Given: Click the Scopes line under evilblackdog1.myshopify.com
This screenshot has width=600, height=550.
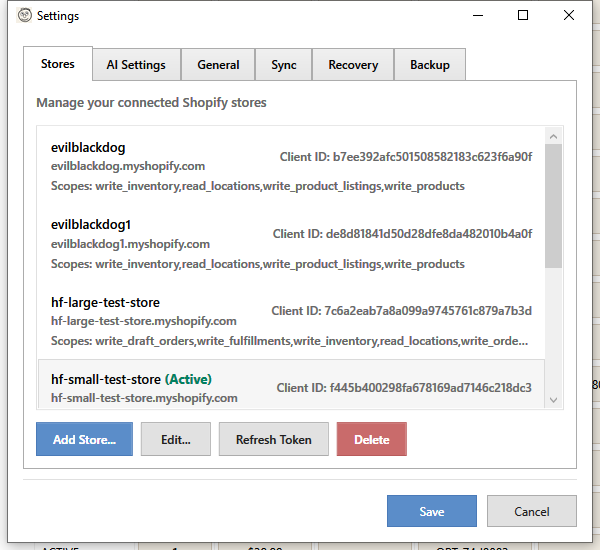Looking at the screenshot, I should click(x=258, y=264).
